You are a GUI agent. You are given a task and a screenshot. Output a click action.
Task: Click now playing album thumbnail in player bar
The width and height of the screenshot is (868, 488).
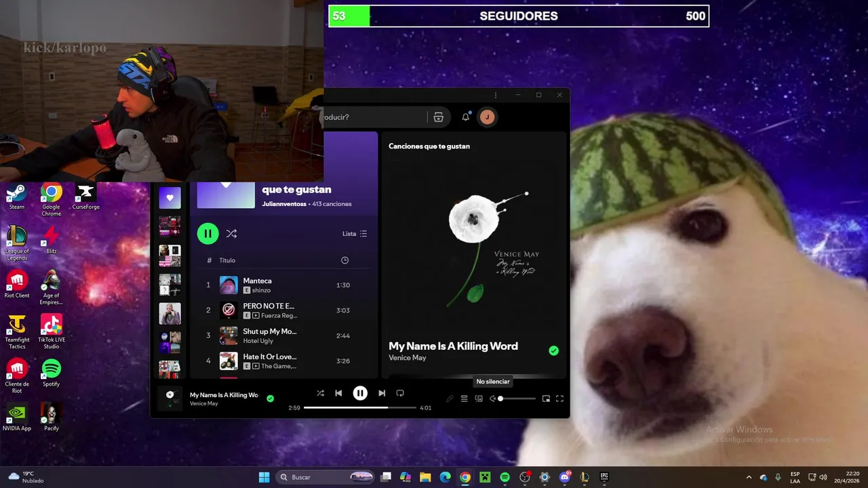coord(170,399)
